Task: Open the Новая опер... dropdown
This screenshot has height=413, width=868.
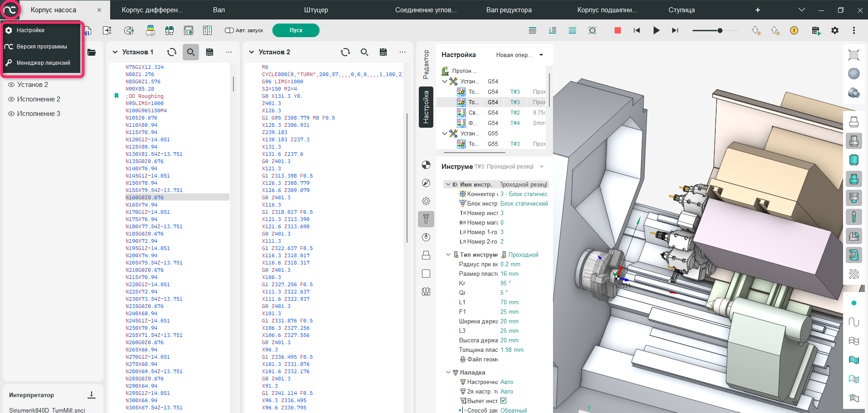Action: pos(541,55)
